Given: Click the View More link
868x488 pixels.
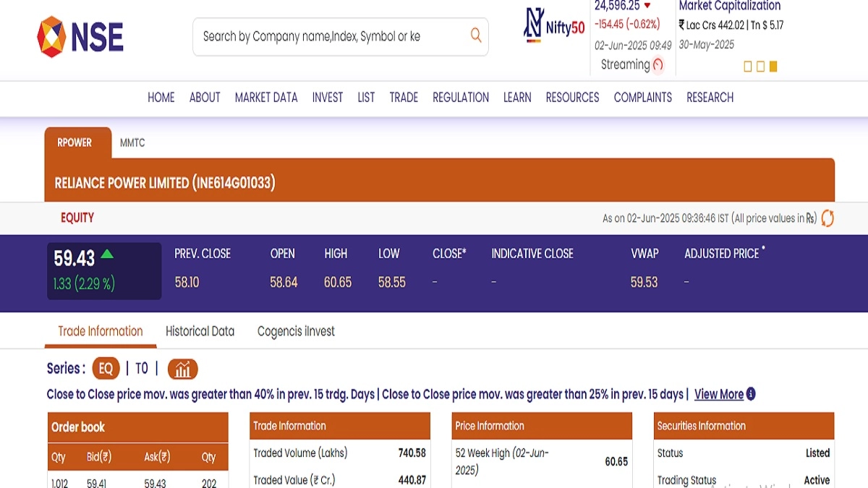Looking at the screenshot, I should (x=718, y=394).
